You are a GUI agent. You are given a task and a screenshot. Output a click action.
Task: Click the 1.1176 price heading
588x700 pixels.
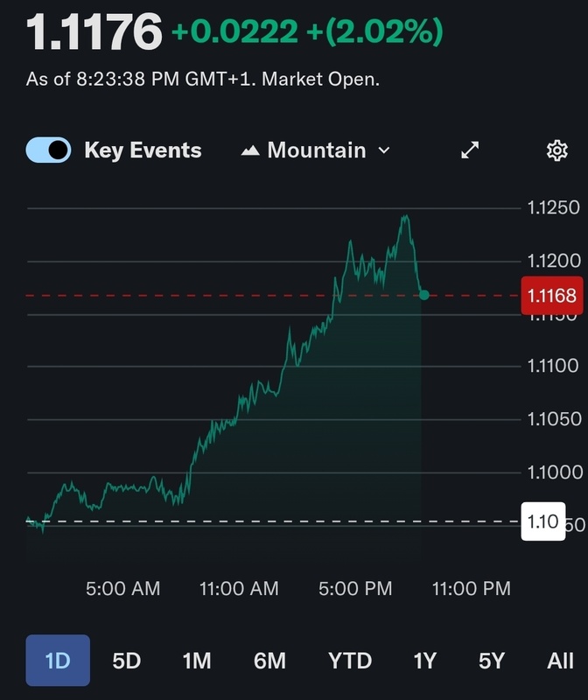[94, 33]
